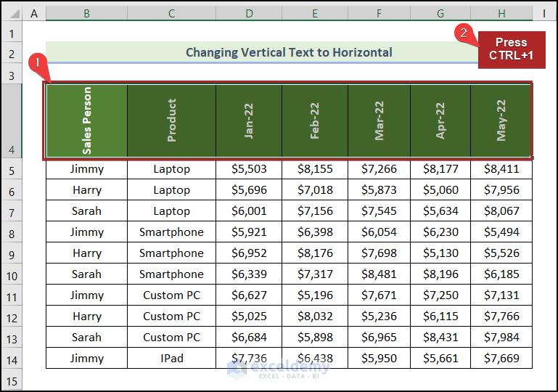558x392 pixels.
Task: Select Jimmy cell in row 5
Action: (x=86, y=168)
